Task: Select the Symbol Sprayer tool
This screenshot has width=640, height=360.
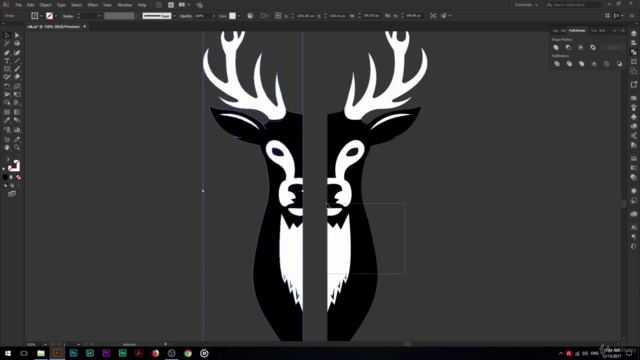Action: (x=7, y=130)
